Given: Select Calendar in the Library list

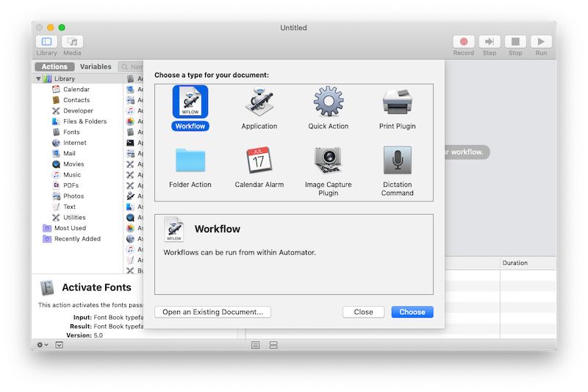Looking at the screenshot, I should tap(76, 89).
